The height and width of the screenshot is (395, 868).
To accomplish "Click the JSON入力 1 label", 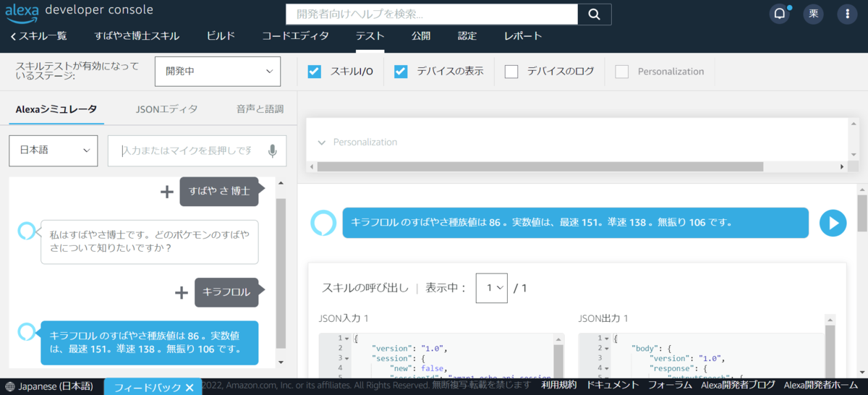I will [344, 318].
